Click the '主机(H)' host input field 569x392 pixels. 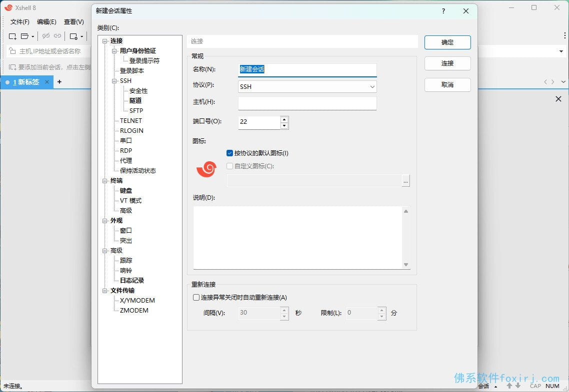pos(307,103)
